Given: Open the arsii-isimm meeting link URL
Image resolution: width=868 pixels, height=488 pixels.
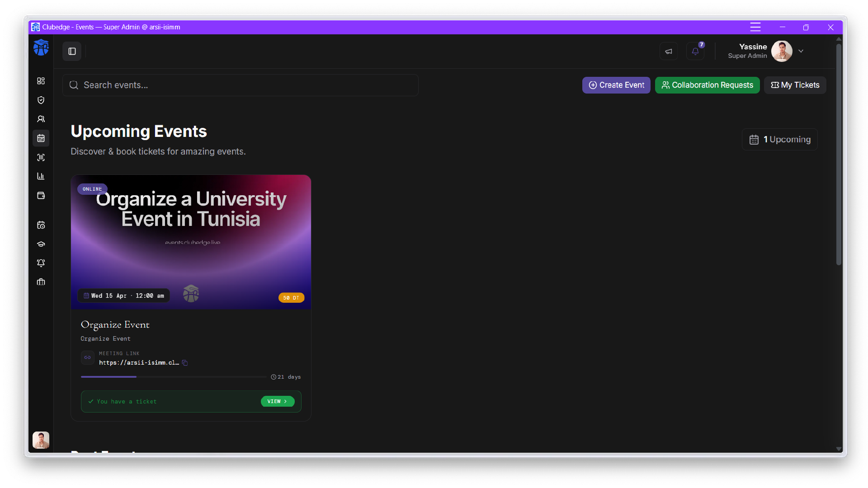Looking at the screenshot, I should pyautogui.click(x=139, y=363).
